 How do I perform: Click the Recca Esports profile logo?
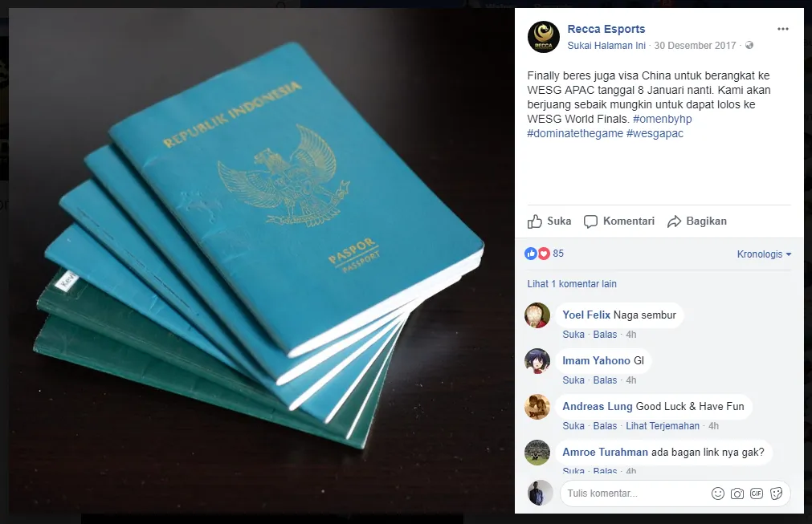tap(543, 37)
